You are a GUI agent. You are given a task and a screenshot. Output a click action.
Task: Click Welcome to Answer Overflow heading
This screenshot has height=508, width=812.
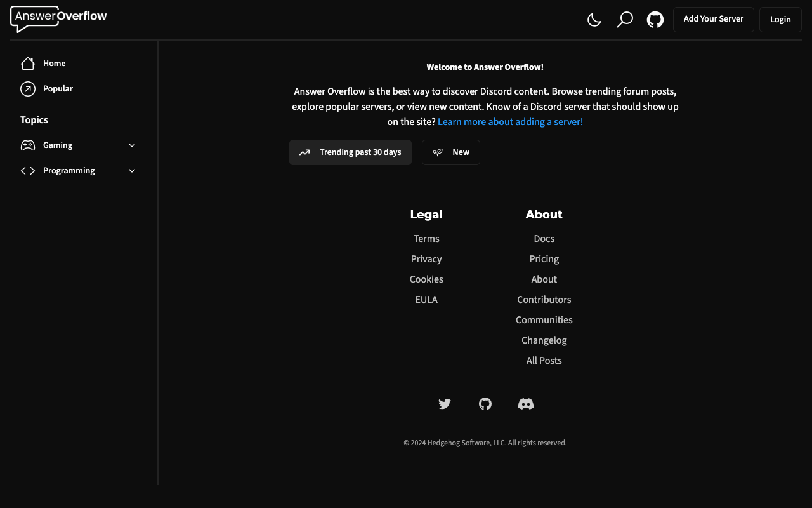[x=485, y=67]
